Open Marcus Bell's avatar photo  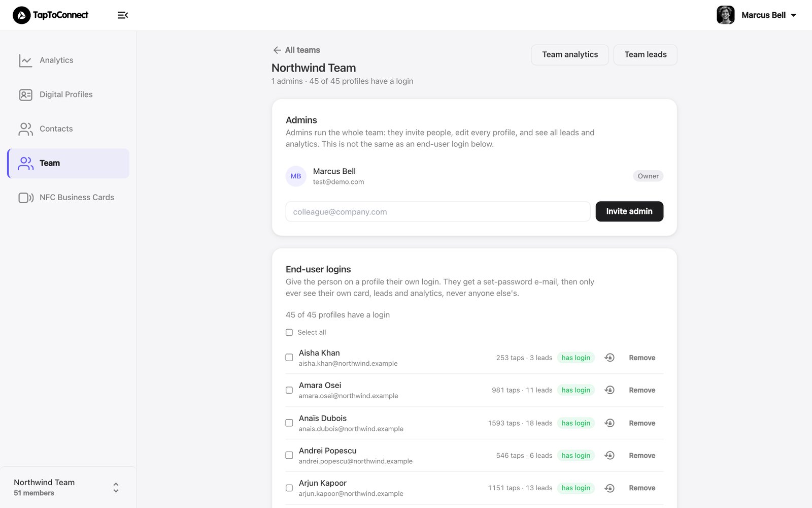725,15
